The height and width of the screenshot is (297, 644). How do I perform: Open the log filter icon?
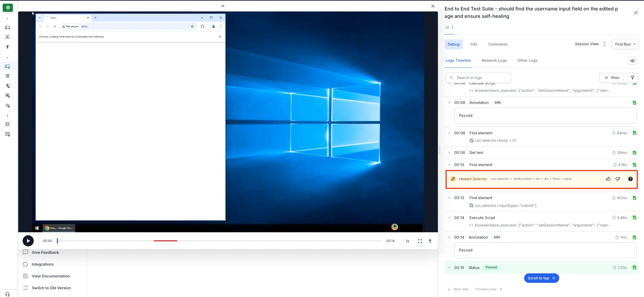[632, 78]
